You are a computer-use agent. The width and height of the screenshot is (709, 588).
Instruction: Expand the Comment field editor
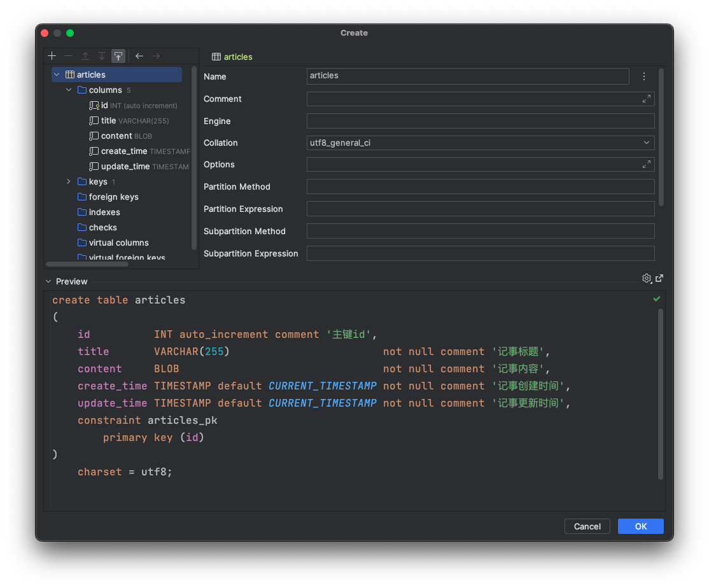coord(647,99)
